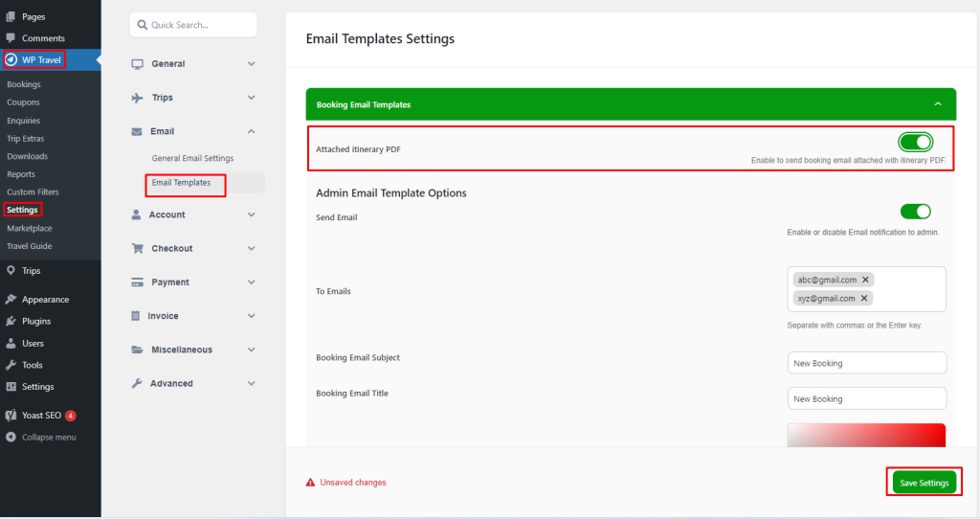Click the Email envelope icon

tap(136, 131)
